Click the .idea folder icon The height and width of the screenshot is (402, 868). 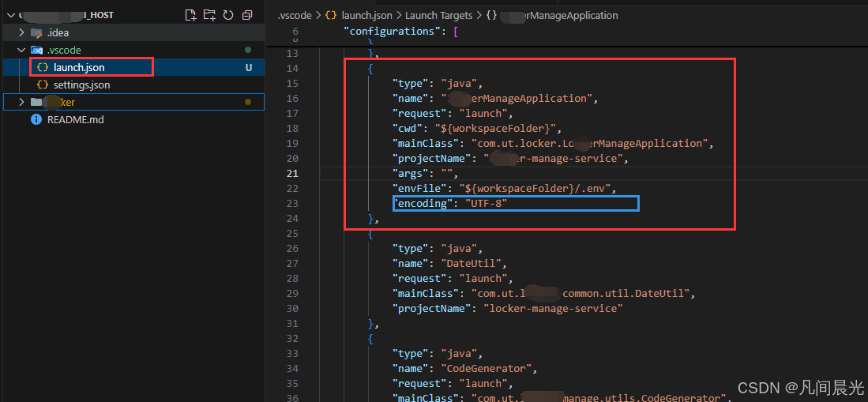pos(36,32)
